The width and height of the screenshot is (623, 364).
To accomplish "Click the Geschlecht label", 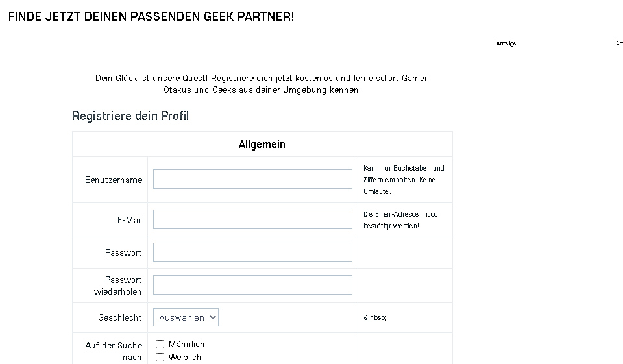I will coord(120,317).
